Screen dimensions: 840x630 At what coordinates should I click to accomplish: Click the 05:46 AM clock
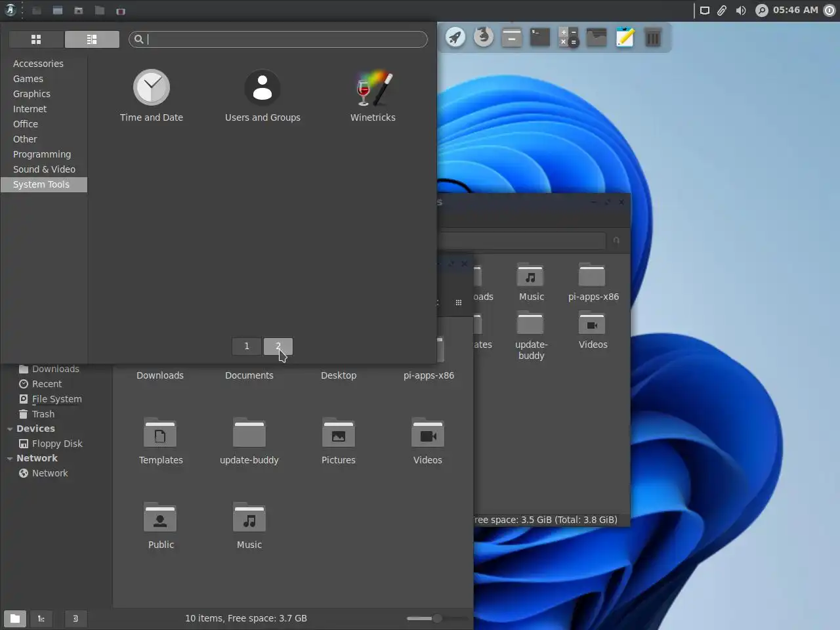795,10
